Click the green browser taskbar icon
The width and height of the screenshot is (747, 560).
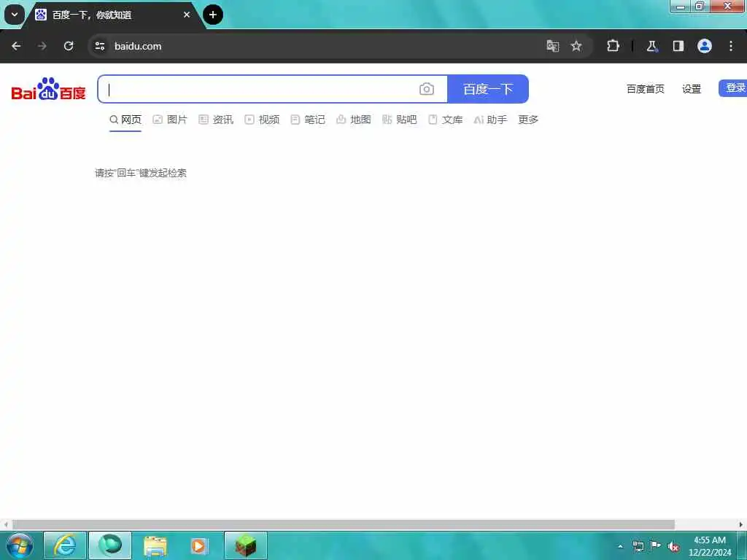[110, 545]
